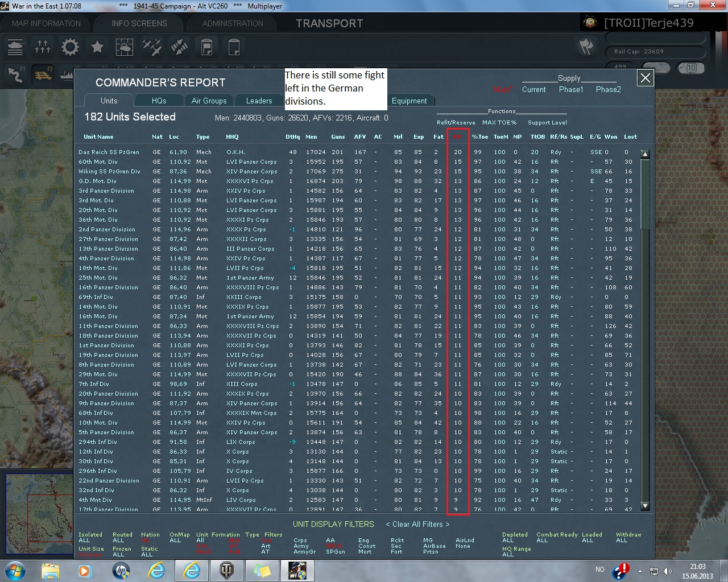
Task: Change the Static filter ALL value
Action: pos(147,555)
